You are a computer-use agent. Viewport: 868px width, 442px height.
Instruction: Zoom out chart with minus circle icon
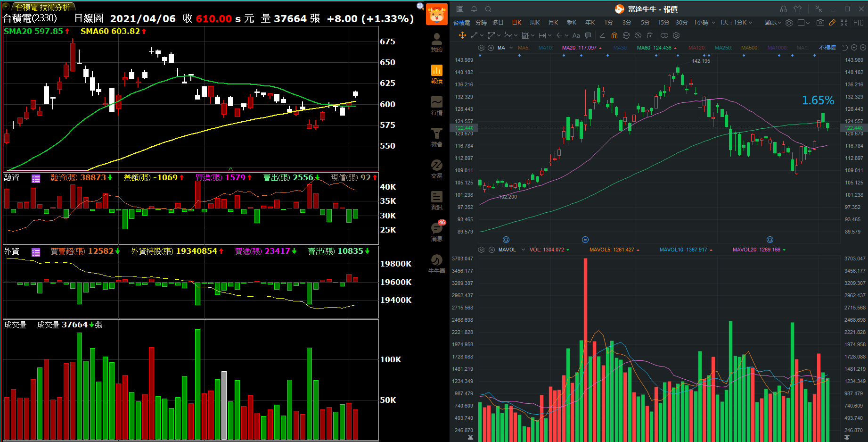coord(854,48)
